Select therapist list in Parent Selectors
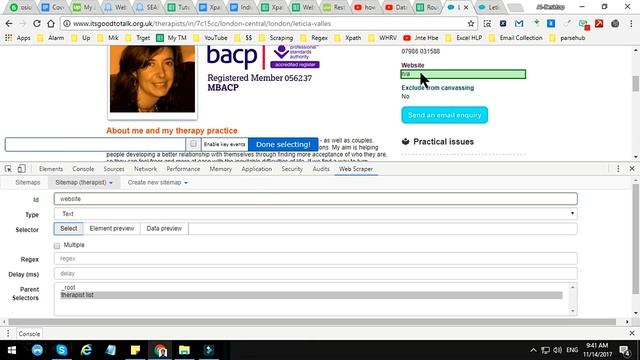 pos(311,295)
